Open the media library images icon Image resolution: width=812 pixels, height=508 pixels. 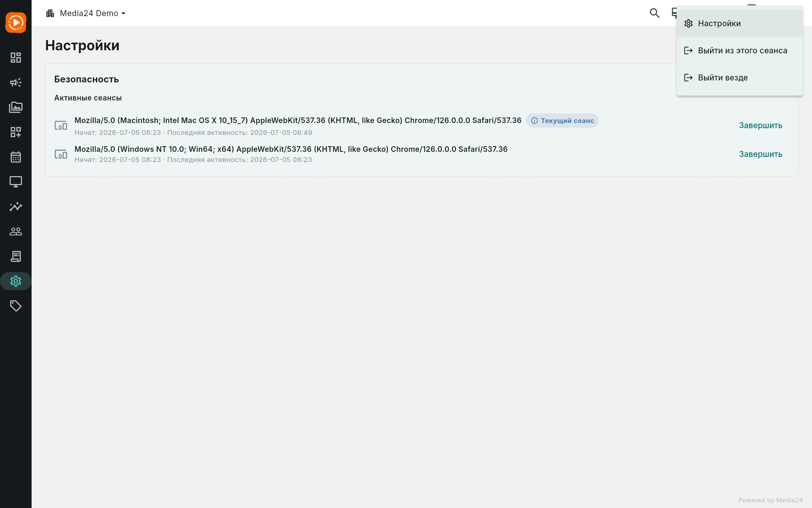tap(16, 107)
